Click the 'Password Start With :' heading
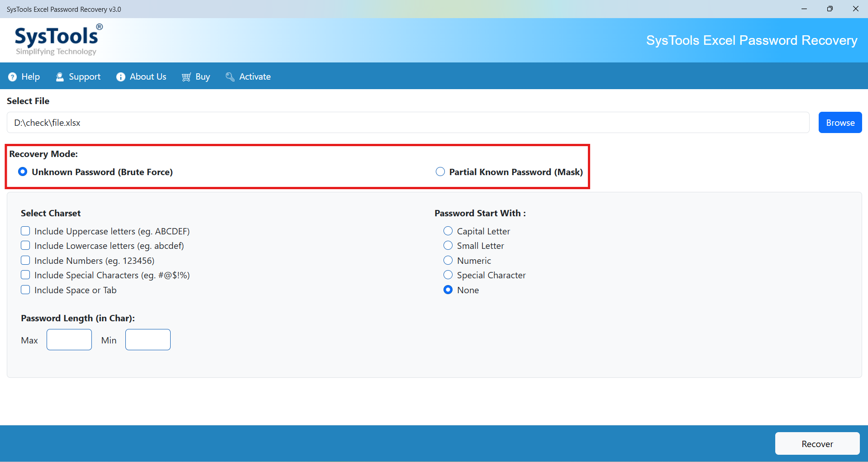Image resolution: width=868 pixels, height=462 pixels. [480, 214]
